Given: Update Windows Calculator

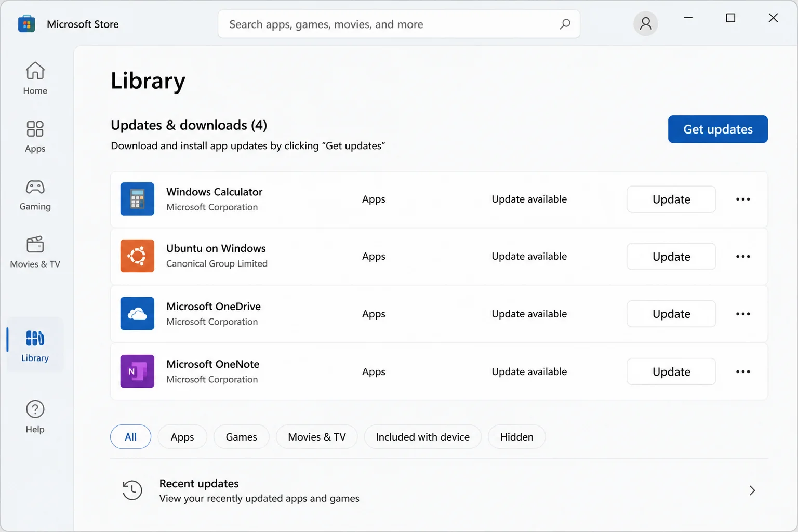Looking at the screenshot, I should coord(671,199).
